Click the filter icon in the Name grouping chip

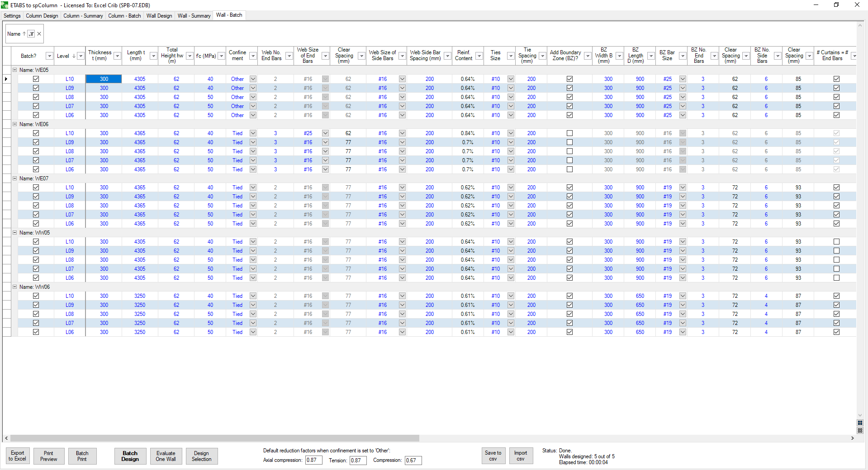tap(31, 34)
